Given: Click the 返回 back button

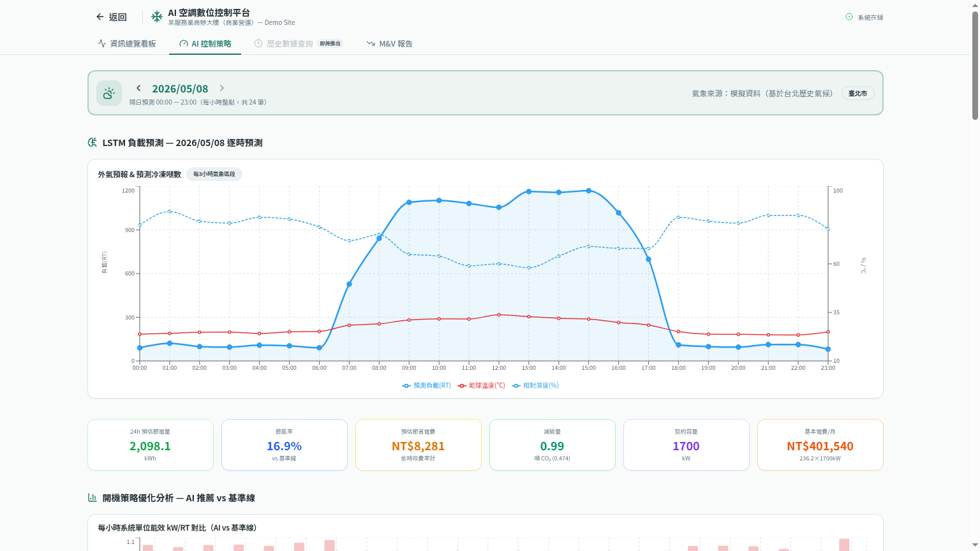Looking at the screenshot, I should 112,17.
